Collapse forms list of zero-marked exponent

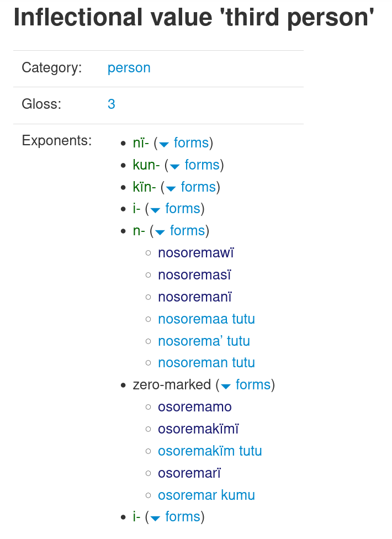pos(246,385)
